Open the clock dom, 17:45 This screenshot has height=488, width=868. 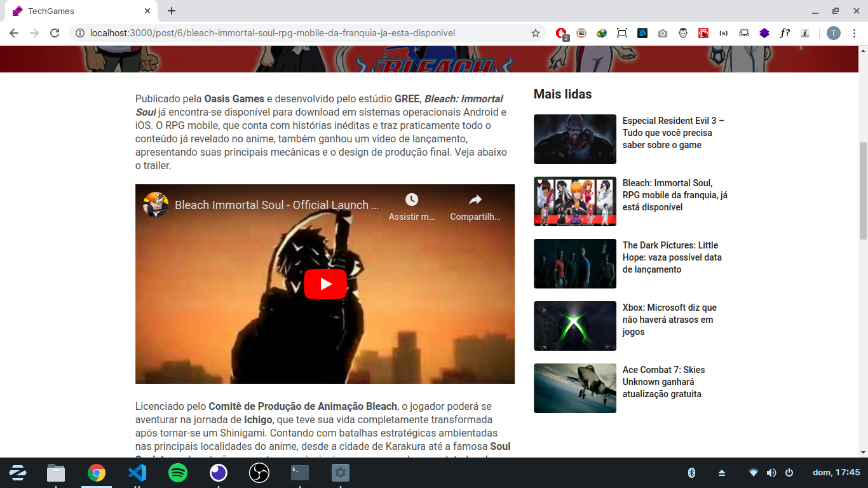click(836, 473)
